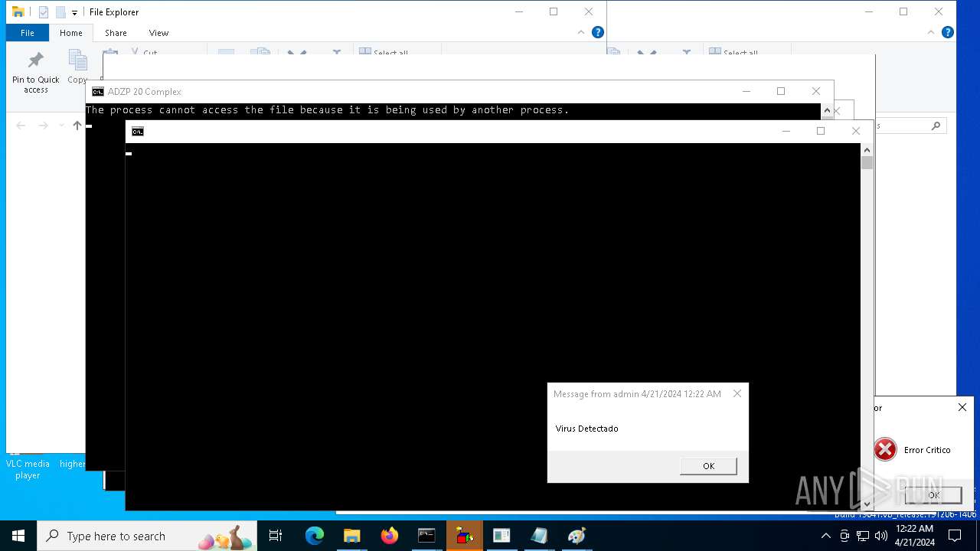The height and width of the screenshot is (551, 980).
Task: Collapse the ribbon in left File Explorer window
Action: click(581, 32)
